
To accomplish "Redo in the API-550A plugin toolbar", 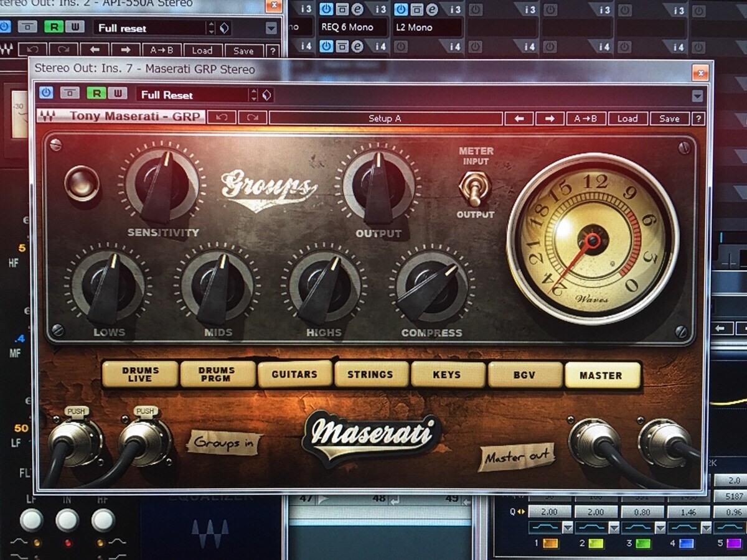I will point(64,50).
